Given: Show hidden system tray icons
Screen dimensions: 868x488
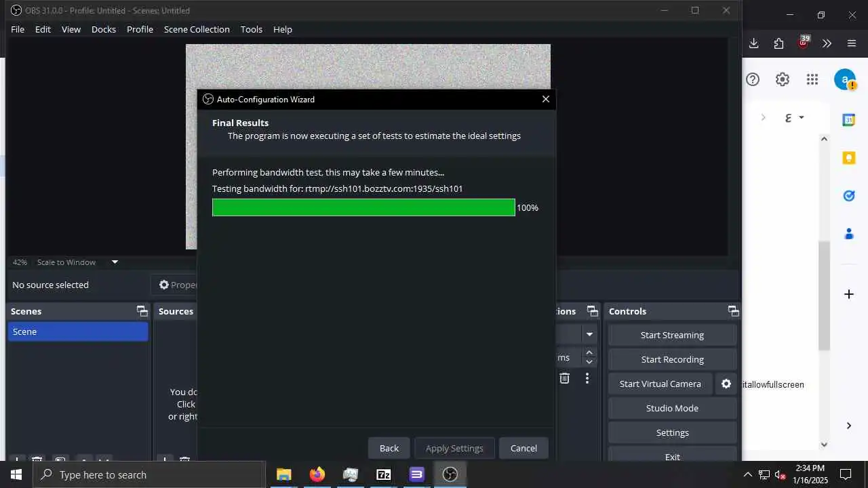Looking at the screenshot, I should [747, 474].
